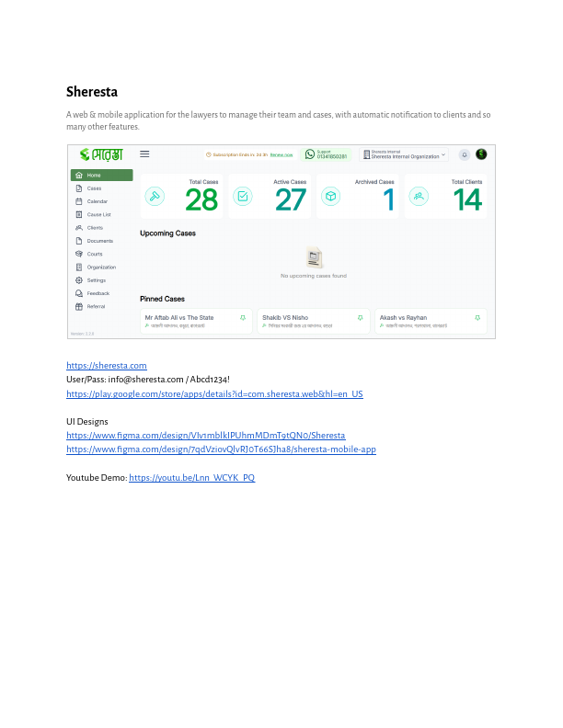The height and width of the screenshot is (728, 563).
Task: Unpin the Akash vs Rayhan case
Action: pyautogui.click(x=477, y=317)
